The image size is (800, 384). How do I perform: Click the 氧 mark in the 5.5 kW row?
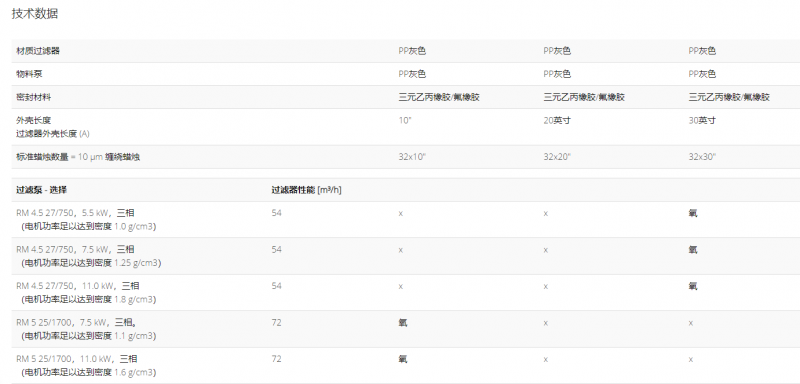(x=693, y=213)
